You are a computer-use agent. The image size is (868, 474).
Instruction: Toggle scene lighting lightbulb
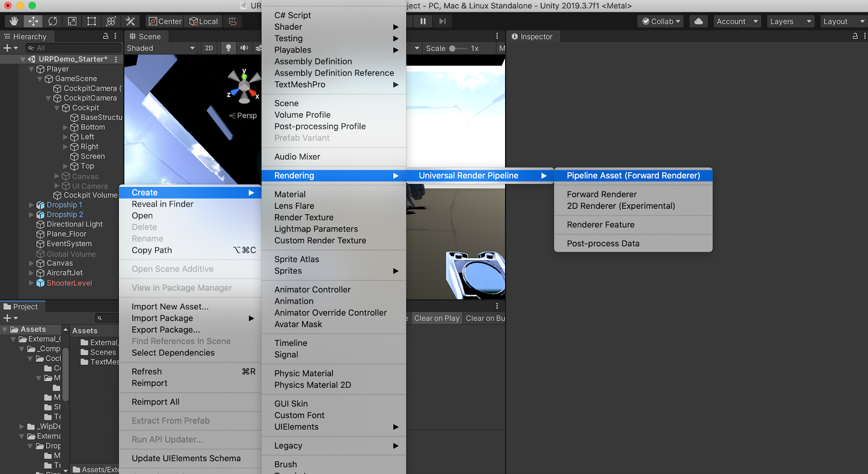(x=228, y=48)
